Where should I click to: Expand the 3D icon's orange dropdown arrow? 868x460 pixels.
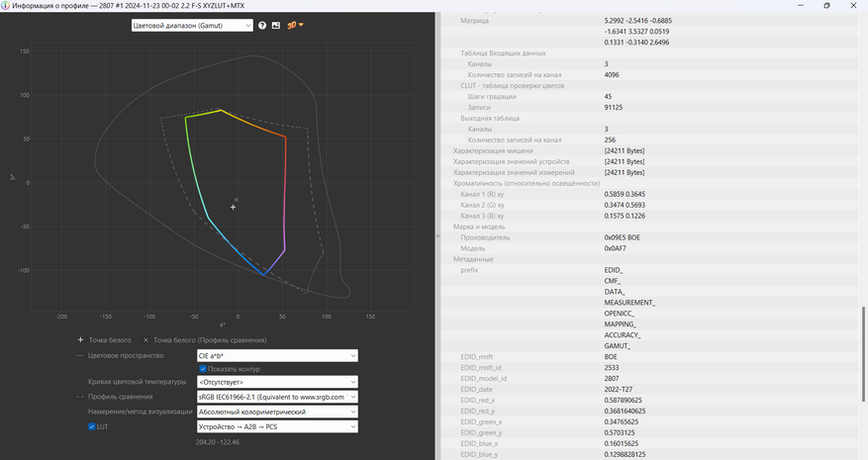[301, 25]
